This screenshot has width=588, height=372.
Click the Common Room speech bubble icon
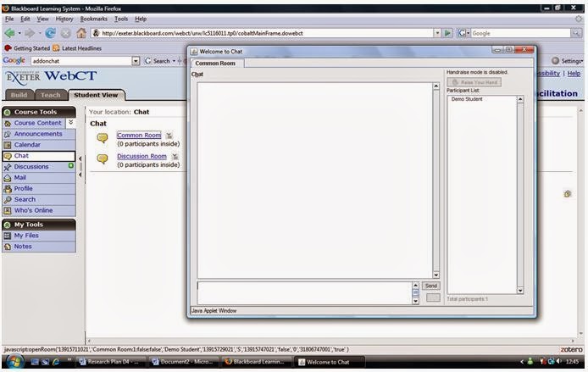[103, 138]
